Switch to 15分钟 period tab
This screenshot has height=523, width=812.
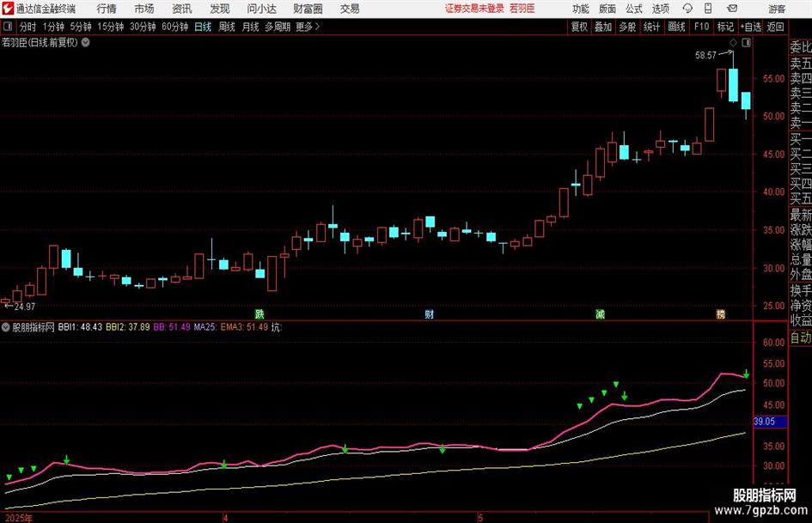[x=110, y=27]
